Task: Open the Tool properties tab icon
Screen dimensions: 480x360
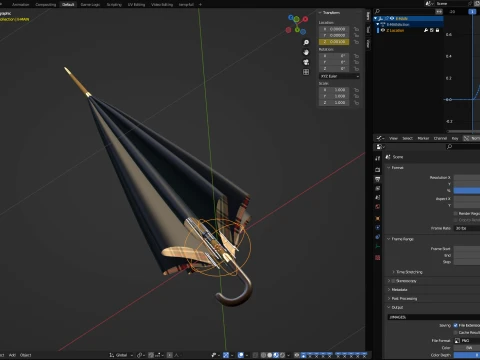Action: tap(378, 159)
